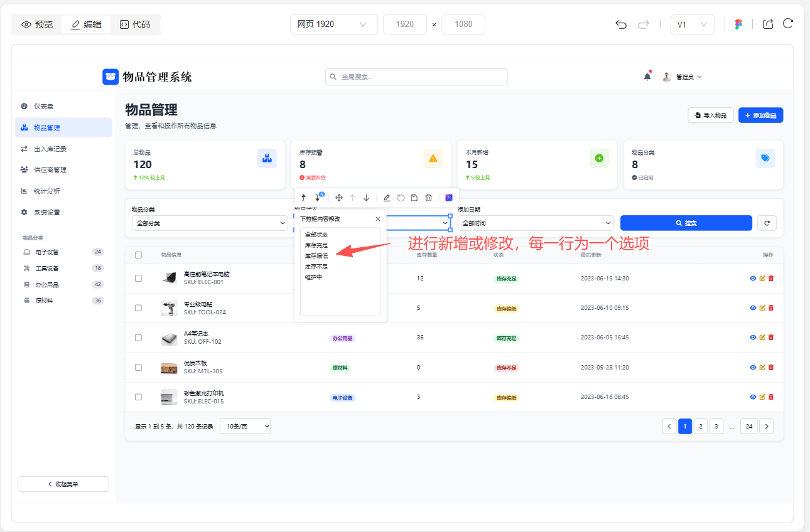The image size is (810, 532).
Task: Open the 网页 1920 viewport dropdown
Action: coord(333,24)
